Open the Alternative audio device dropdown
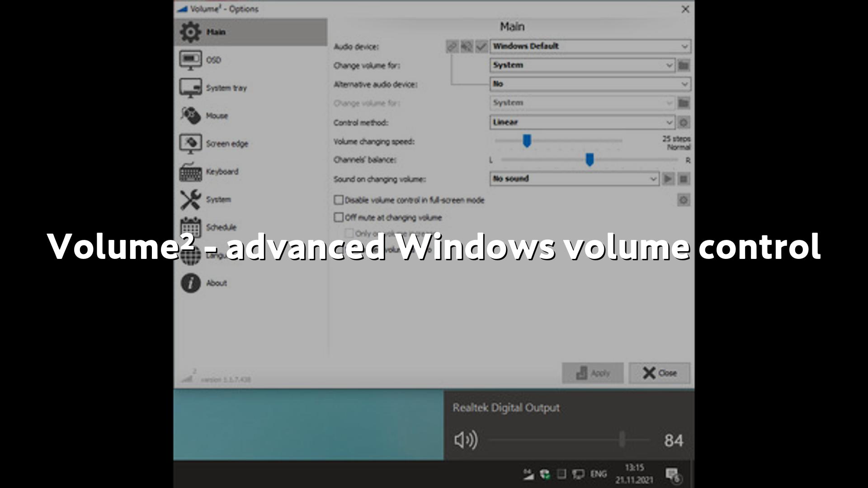Image resolution: width=868 pixels, height=488 pixels. [x=590, y=84]
